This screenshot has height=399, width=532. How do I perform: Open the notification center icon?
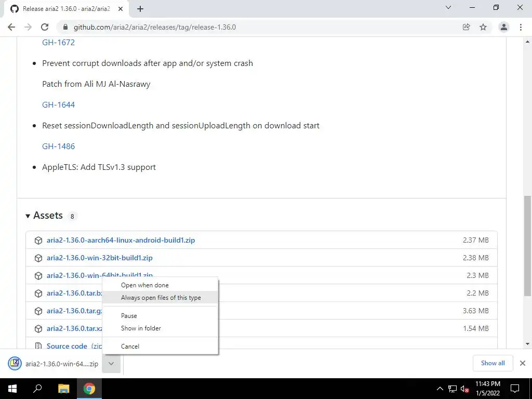[515, 389]
